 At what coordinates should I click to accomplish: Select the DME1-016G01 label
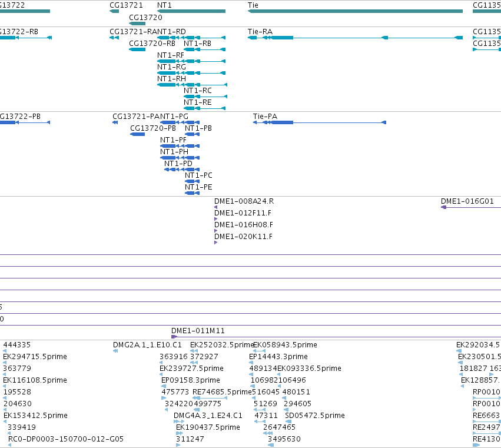(467, 201)
